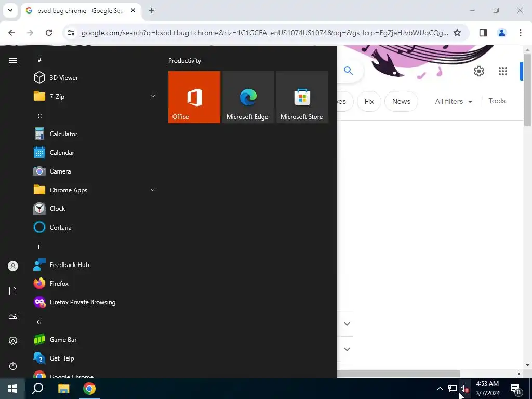Launch Firefox from Start menu
Image resolution: width=532 pixels, height=399 pixels.
tap(95, 283)
